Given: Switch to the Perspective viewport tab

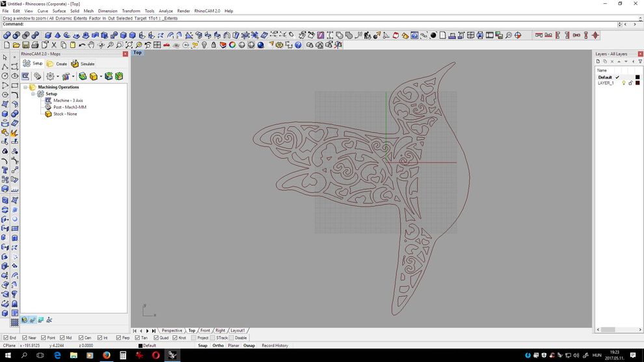Looking at the screenshot, I should (x=172, y=331).
